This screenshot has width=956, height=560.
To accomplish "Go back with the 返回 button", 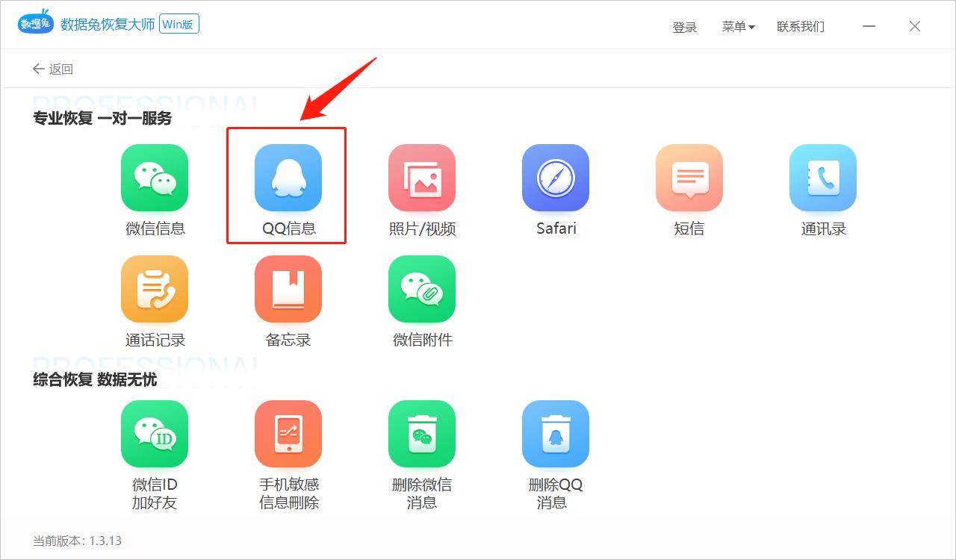I will click(52, 69).
